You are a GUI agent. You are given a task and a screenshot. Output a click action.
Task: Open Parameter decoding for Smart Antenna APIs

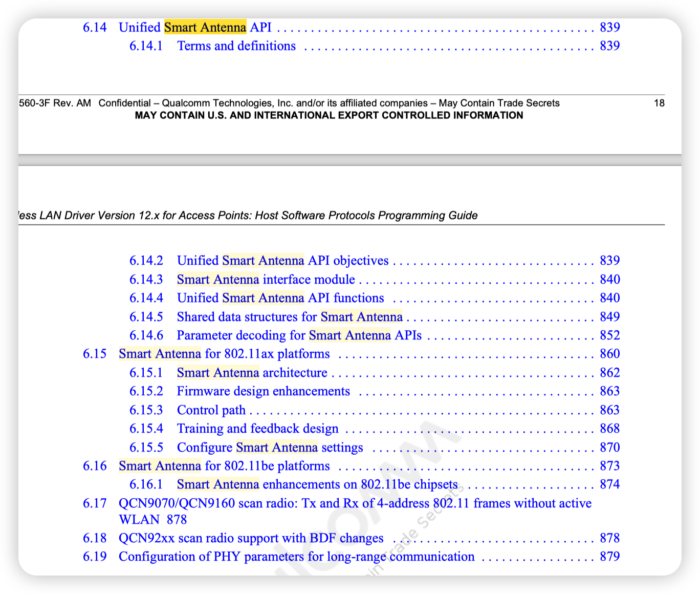coord(299,335)
